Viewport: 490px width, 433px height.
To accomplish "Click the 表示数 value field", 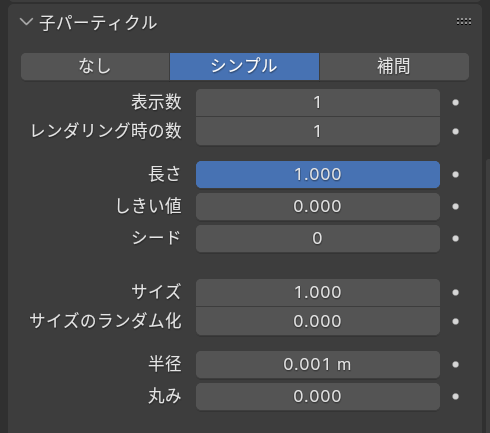I will pyautogui.click(x=318, y=103).
